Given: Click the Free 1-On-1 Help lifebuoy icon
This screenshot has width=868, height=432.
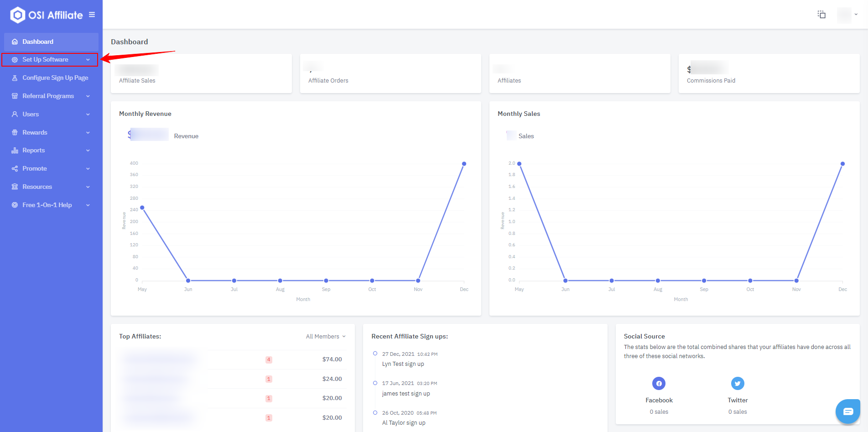Looking at the screenshot, I should 15,205.
